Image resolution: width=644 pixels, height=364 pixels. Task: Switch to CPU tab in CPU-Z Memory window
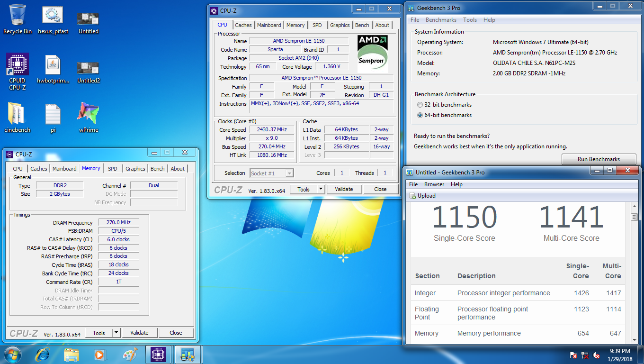click(18, 169)
